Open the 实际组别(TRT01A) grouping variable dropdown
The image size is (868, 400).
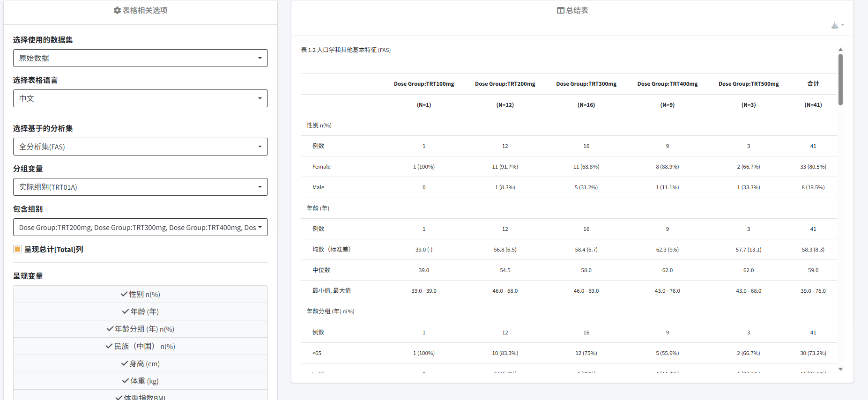coord(140,187)
